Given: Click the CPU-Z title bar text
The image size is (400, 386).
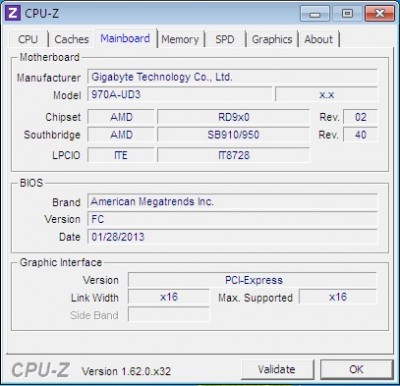Looking at the screenshot, I should 41,13.
